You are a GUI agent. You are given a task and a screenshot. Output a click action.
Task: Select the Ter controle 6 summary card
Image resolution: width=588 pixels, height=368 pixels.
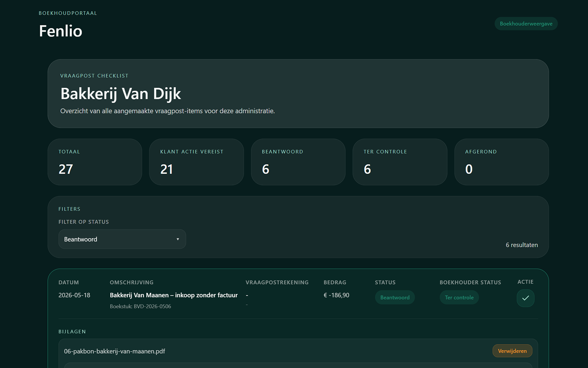coord(400,162)
